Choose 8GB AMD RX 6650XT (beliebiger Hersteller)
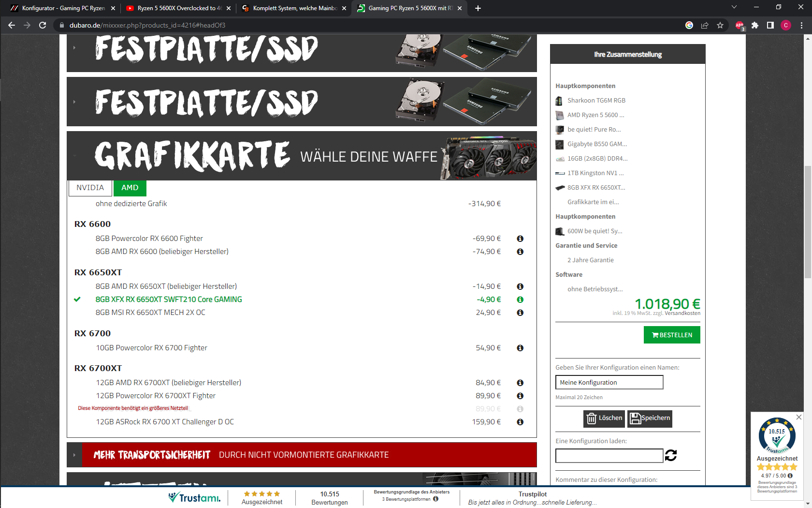This screenshot has width=812, height=508. [x=166, y=286]
